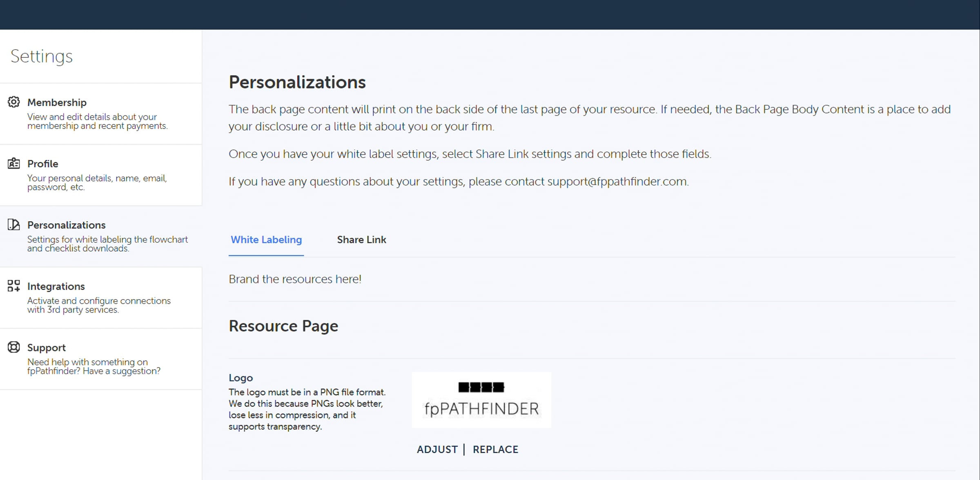Click the Personalizations page heading
The width and height of the screenshot is (980, 480).
pos(297,82)
